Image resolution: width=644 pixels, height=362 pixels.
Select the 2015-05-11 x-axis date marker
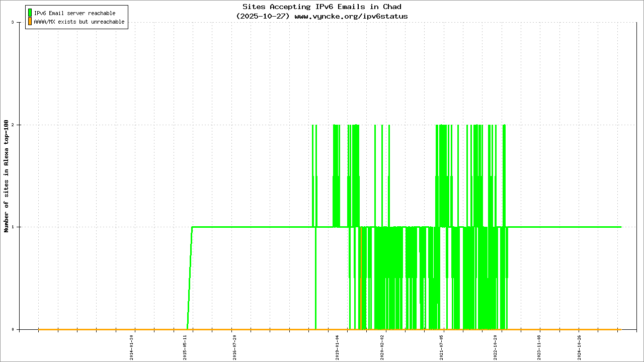pos(185,347)
